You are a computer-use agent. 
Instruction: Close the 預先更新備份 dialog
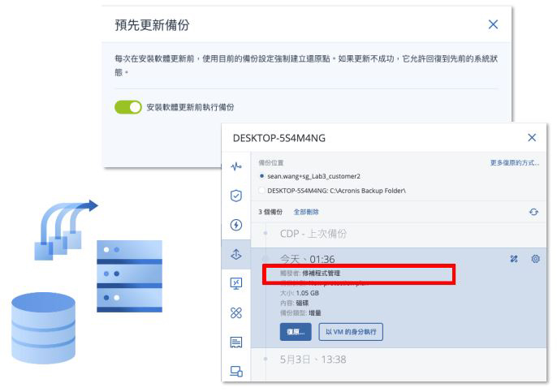coord(493,24)
